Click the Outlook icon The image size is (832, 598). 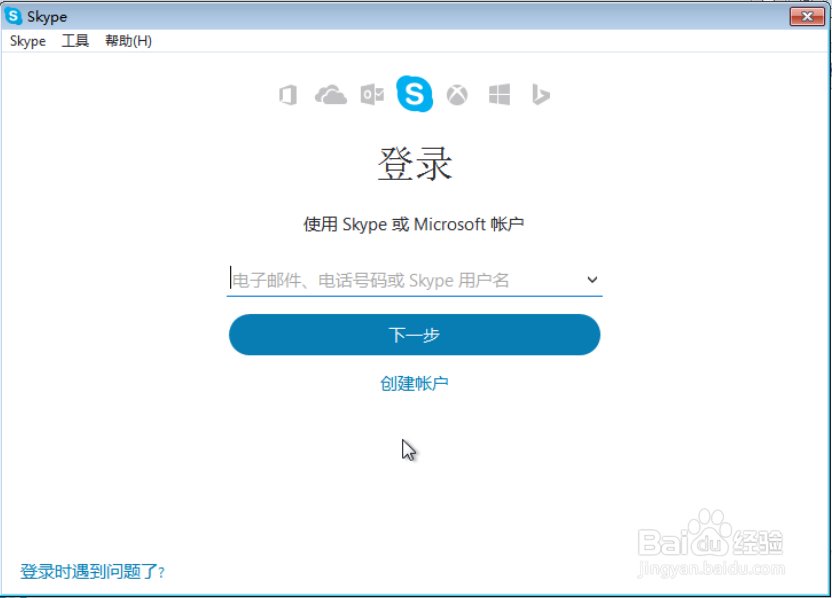pos(372,95)
